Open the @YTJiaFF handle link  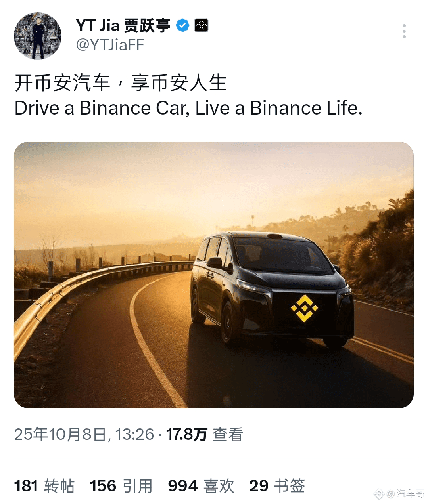tap(110, 45)
